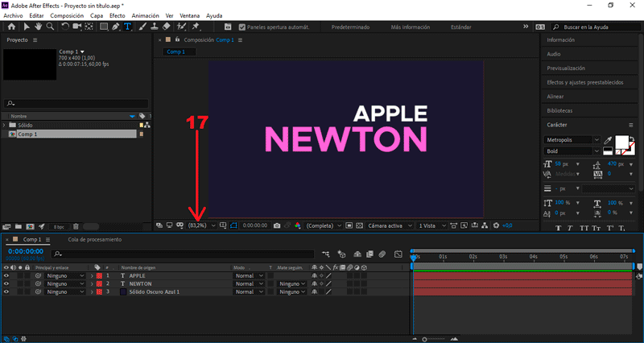Viewport: 644px width, 343px height.
Task: Open the Archivo menu
Action: pyautogui.click(x=13, y=15)
